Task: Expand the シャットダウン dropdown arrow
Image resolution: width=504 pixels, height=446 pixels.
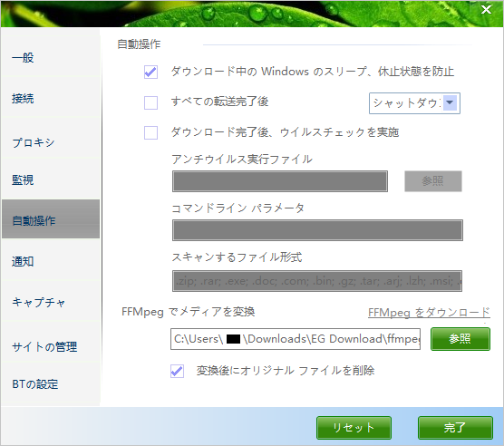Action: pyautogui.click(x=450, y=102)
